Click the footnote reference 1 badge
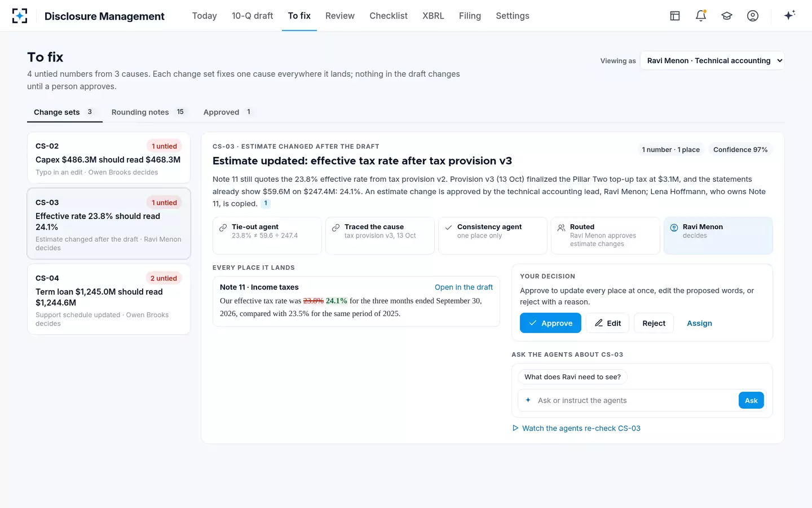Screen dimensions: 812x508 (266, 203)
